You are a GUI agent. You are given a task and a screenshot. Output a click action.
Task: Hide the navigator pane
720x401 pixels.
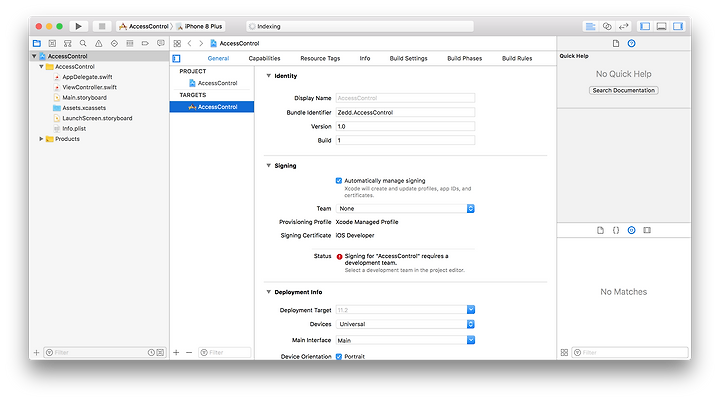tap(645, 26)
